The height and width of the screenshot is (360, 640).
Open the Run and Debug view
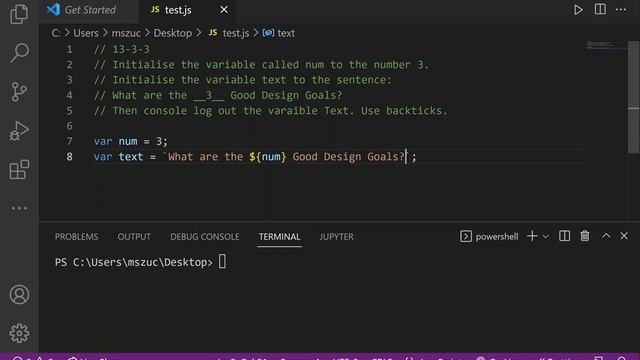point(19,131)
